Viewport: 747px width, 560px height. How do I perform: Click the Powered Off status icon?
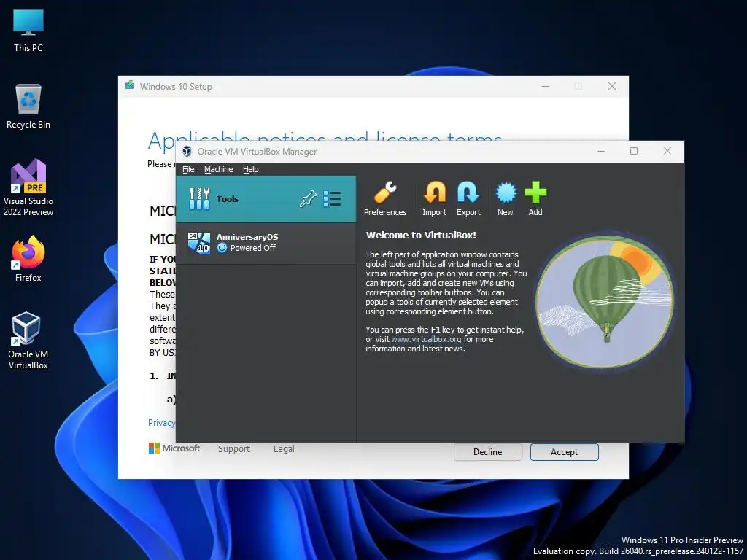coord(222,248)
